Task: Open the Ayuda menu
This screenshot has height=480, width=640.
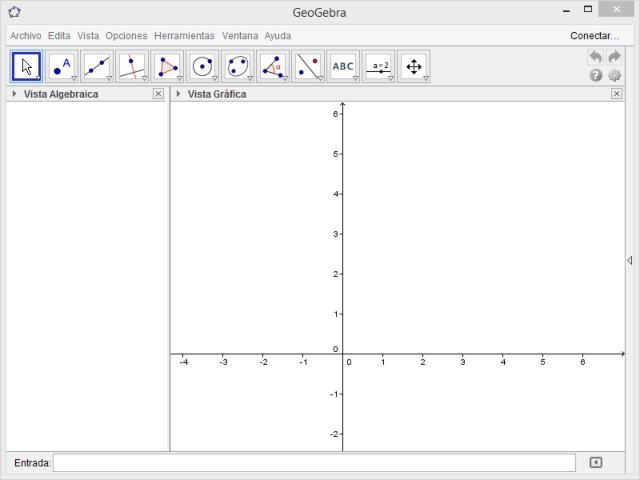Action: point(278,36)
